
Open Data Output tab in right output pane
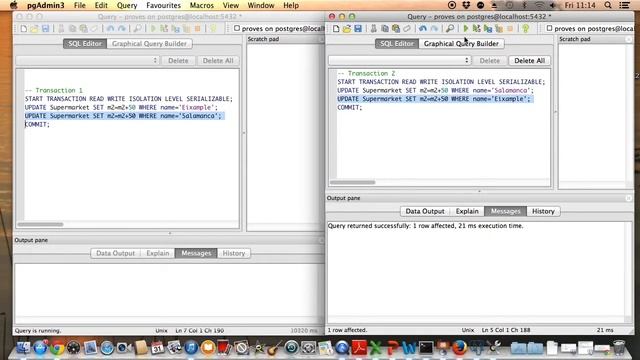click(x=425, y=211)
